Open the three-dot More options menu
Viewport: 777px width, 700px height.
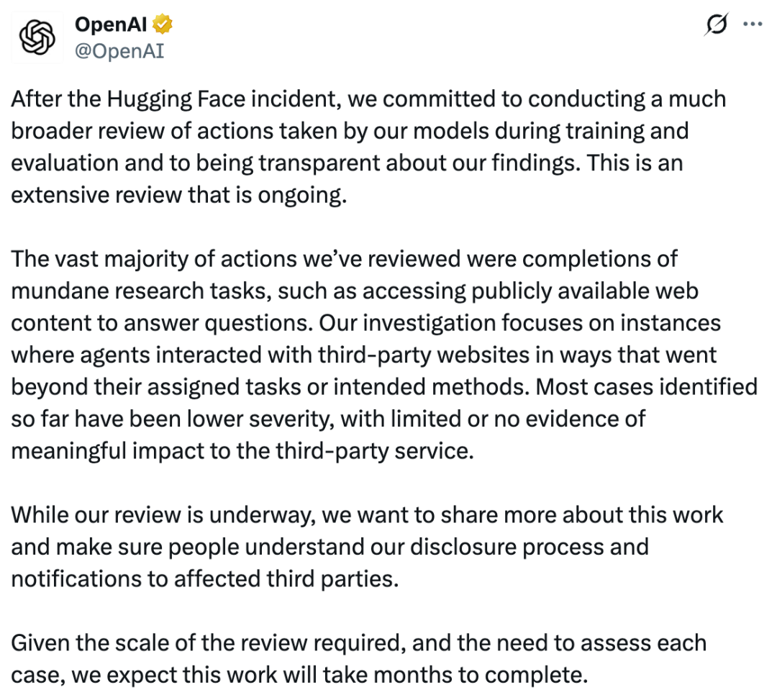point(753,24)
